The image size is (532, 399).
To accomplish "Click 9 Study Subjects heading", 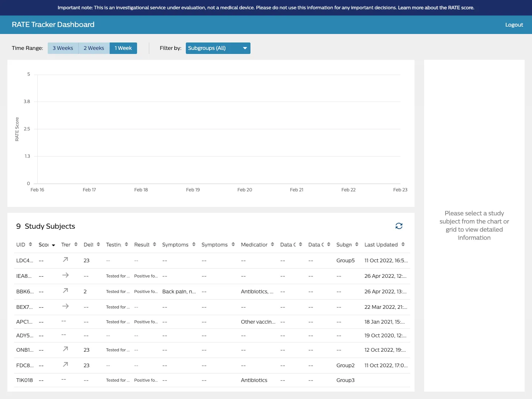I will (45, 226).
